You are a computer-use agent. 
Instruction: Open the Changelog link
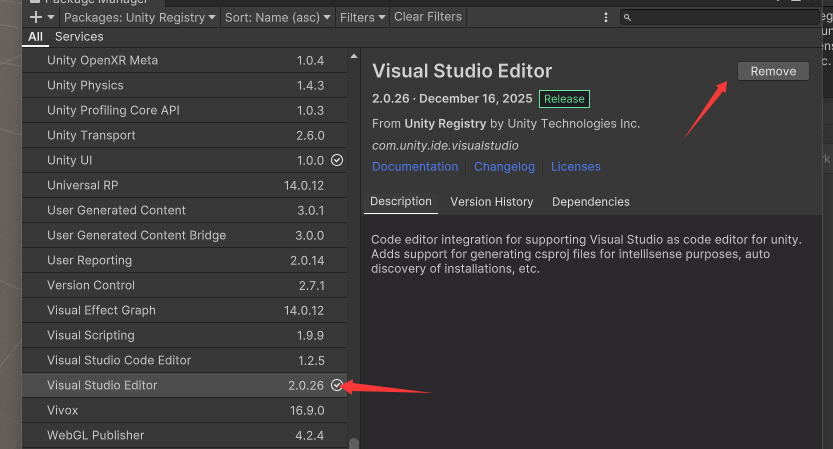click(x=504, y=167)
